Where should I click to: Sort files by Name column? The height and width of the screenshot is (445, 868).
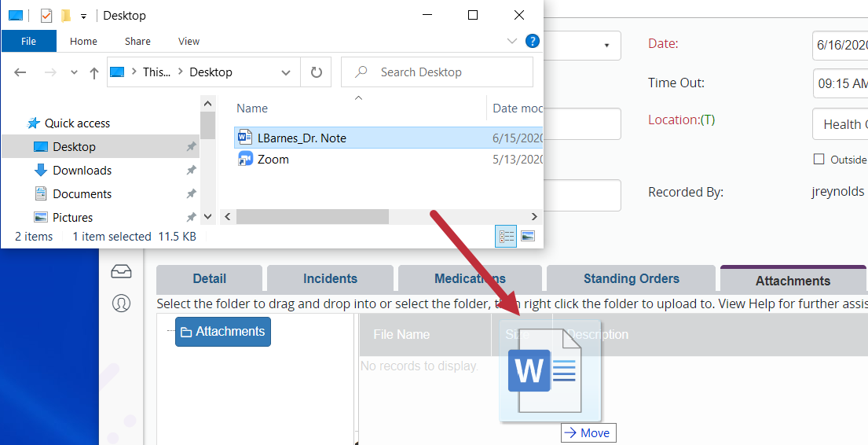coord(252,108)
